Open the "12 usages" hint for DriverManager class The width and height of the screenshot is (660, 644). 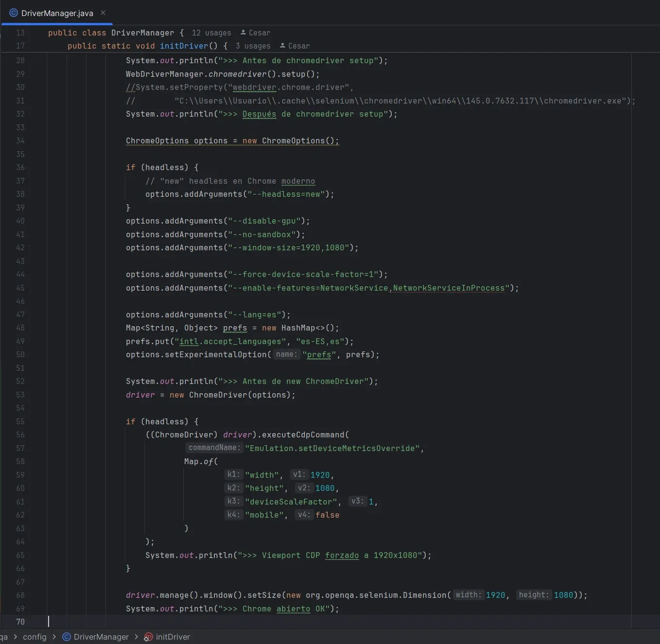(x=211, y=33)
